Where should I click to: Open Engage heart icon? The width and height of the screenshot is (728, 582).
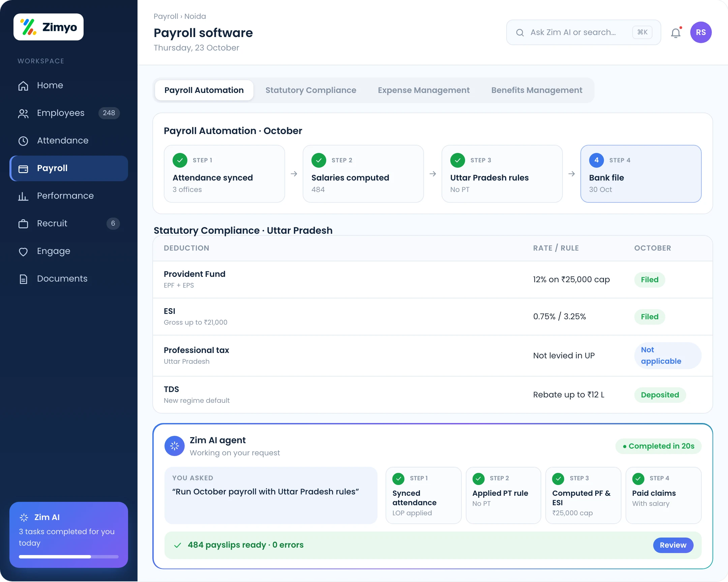click(x=23, y=252)
